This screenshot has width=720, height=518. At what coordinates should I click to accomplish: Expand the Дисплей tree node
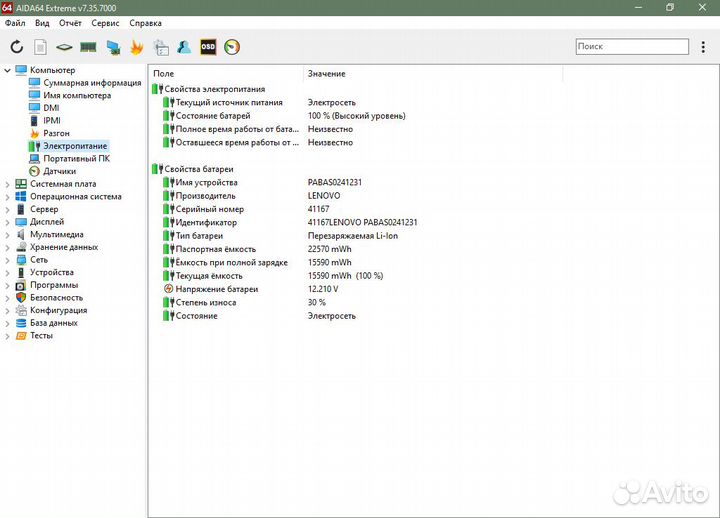[7, 222]
